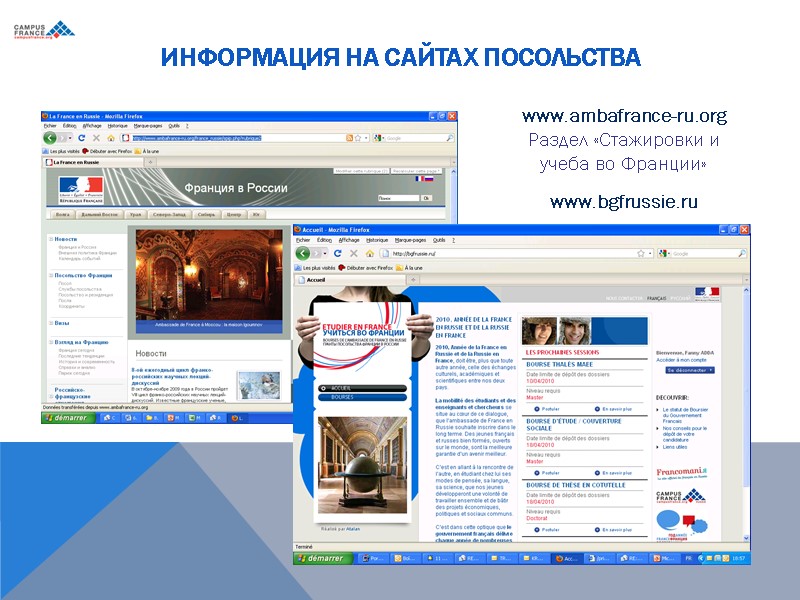Click Сибирь region tab on ambafrance page
The width and height of the screenshot is (800, 600).
click(x=206, y=214)
